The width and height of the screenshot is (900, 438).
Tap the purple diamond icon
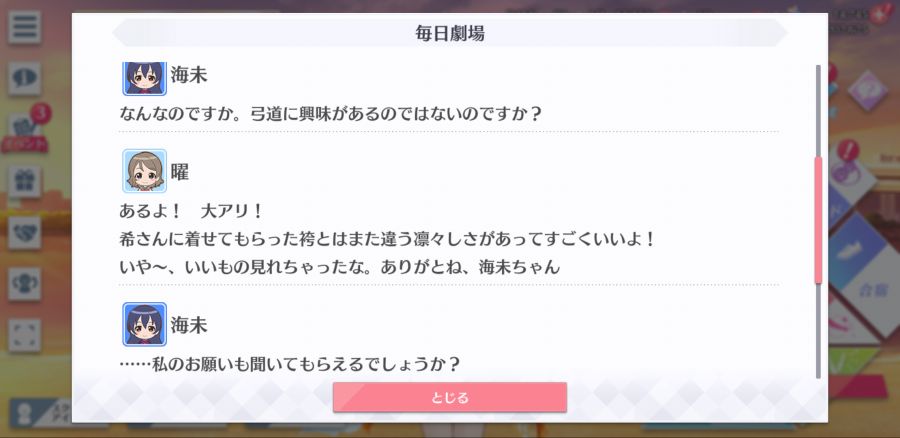click(867, 91)
